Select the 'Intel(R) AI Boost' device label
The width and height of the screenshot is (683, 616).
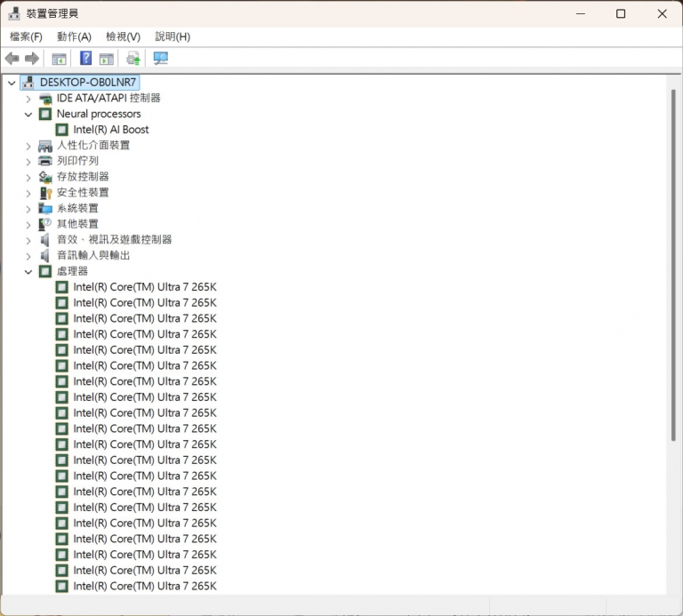[x=111, y=129]
